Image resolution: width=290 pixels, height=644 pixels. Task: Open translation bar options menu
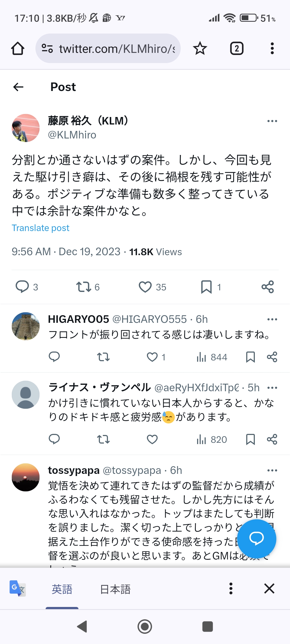pos(231,589)
